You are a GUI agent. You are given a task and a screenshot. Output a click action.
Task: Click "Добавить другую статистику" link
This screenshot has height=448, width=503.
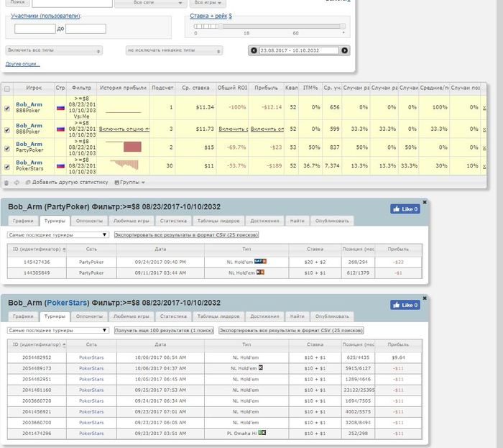pos(67,182)
